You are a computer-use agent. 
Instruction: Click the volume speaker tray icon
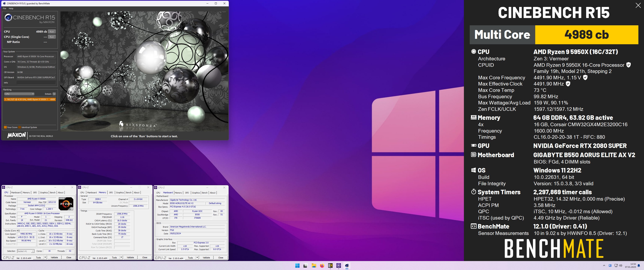click(620, 265)
